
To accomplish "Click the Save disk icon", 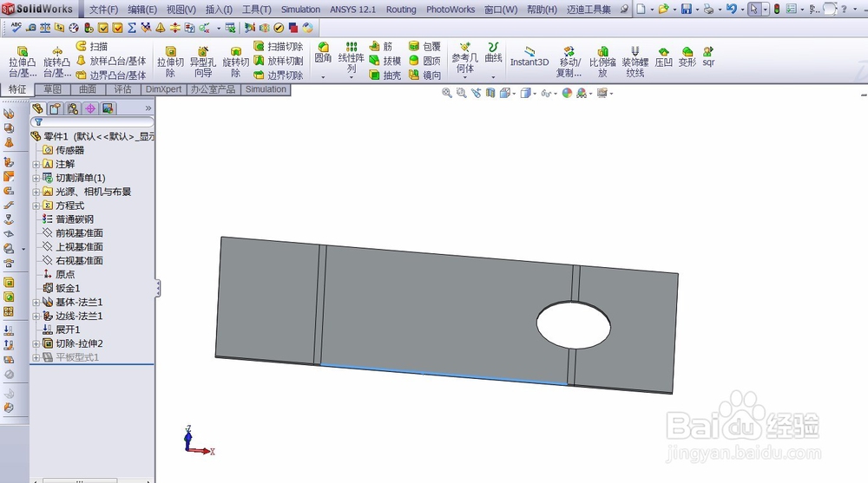I will [x=687, y=9].
